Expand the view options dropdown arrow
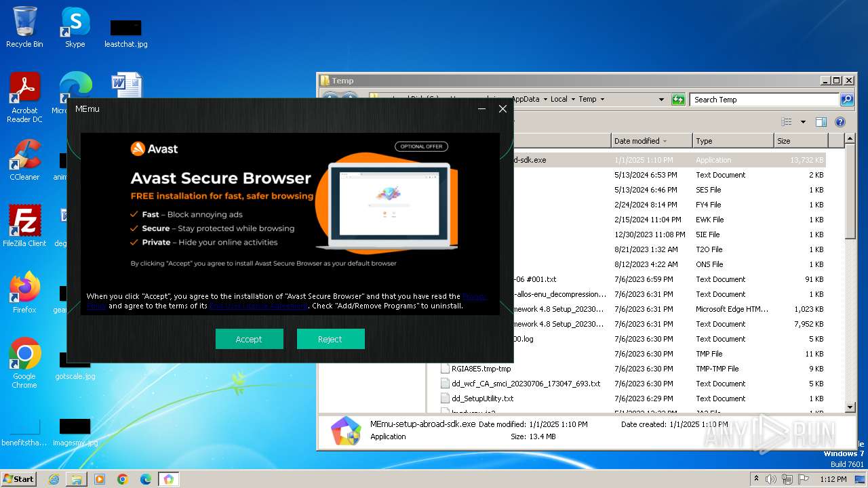This screenshot has width=868, height=488. (803, 122)
